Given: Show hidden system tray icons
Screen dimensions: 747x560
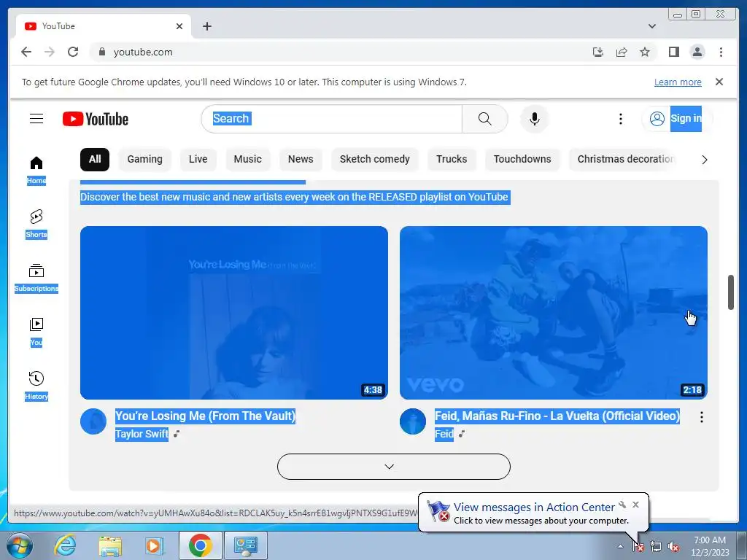Looking at the screenshot, I should (x=620, y=546).
